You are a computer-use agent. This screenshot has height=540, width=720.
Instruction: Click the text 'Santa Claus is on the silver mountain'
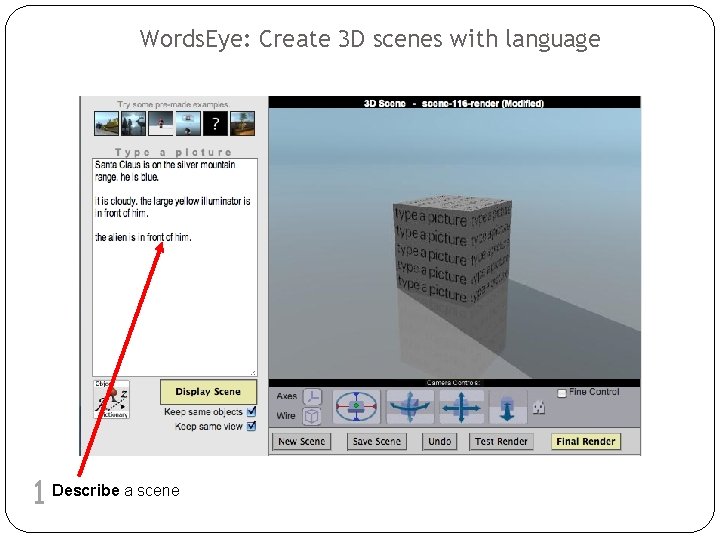click(165, 164)
